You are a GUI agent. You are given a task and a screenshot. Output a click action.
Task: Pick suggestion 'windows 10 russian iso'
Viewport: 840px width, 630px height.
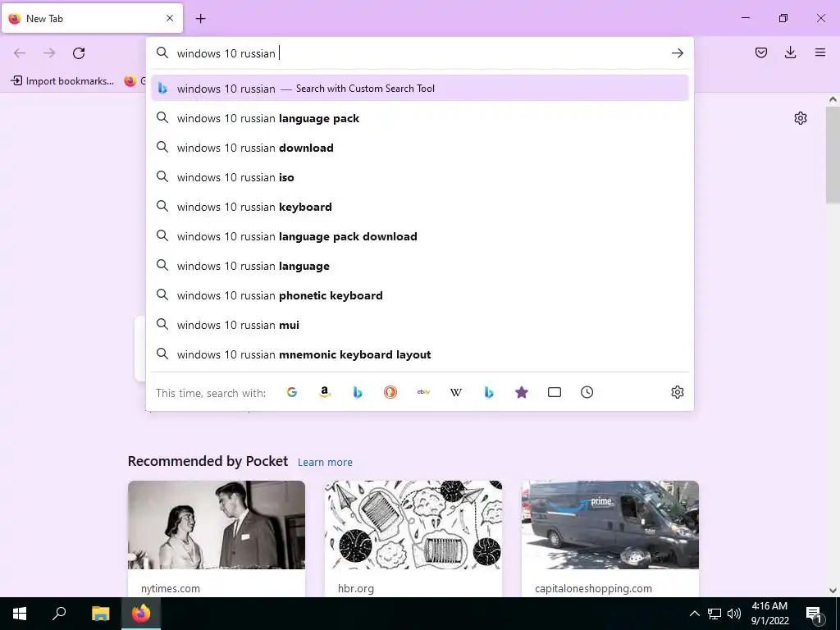point(419,177)
